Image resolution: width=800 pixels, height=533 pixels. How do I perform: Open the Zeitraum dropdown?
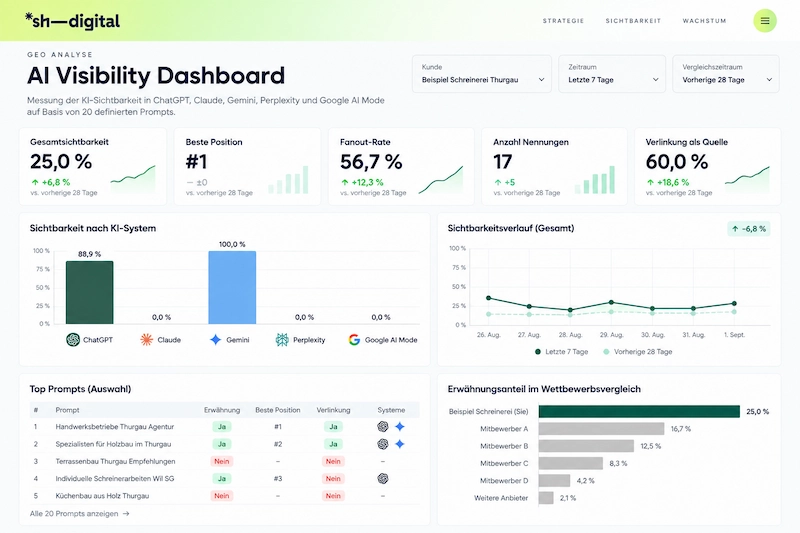612,74
